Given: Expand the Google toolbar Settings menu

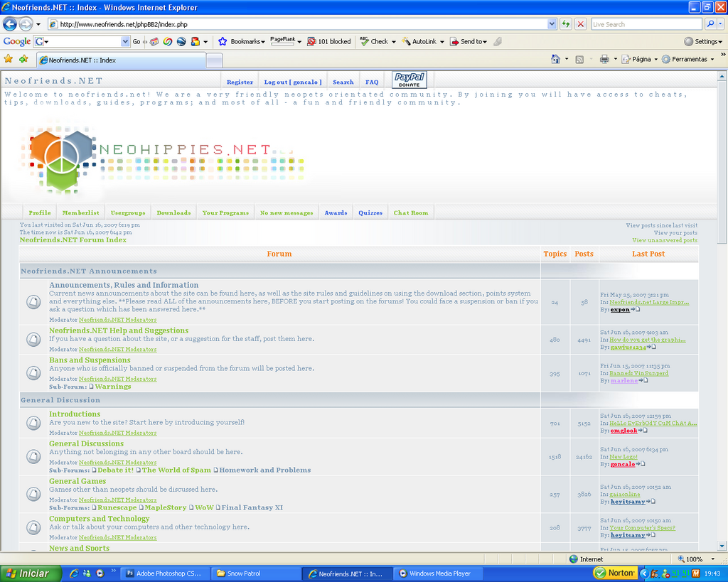Looking at the screenshot, I should pyautogui.click(x=704, y=41).
